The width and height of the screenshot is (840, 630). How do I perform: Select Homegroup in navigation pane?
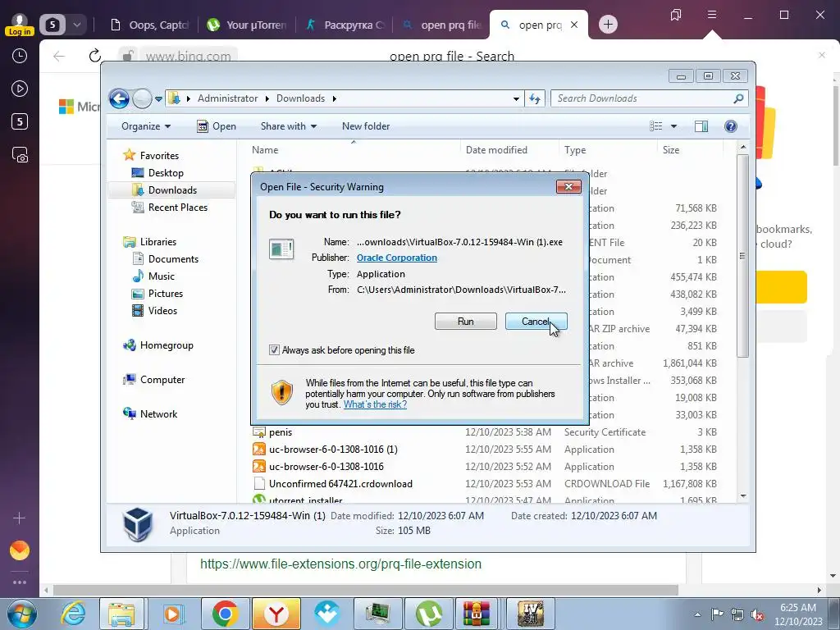click(x=166, y=345)
